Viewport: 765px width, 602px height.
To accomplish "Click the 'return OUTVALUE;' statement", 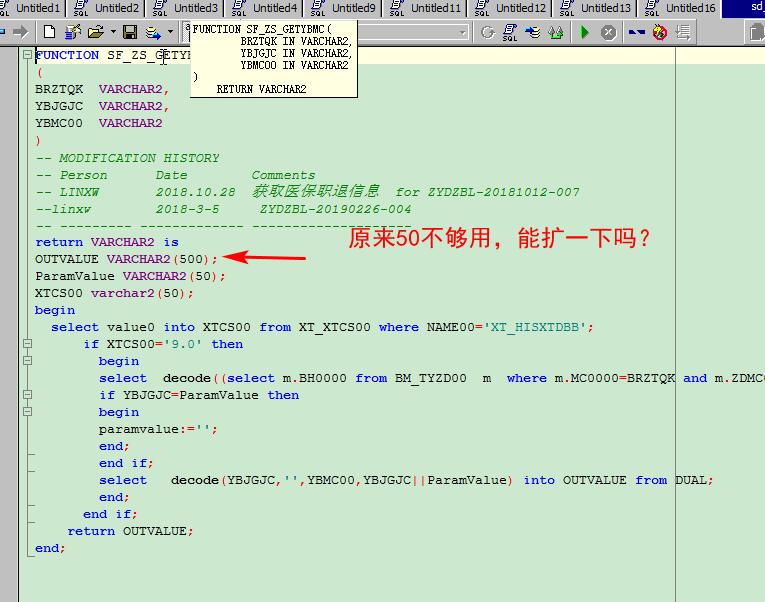I will (x=130, y=531).
